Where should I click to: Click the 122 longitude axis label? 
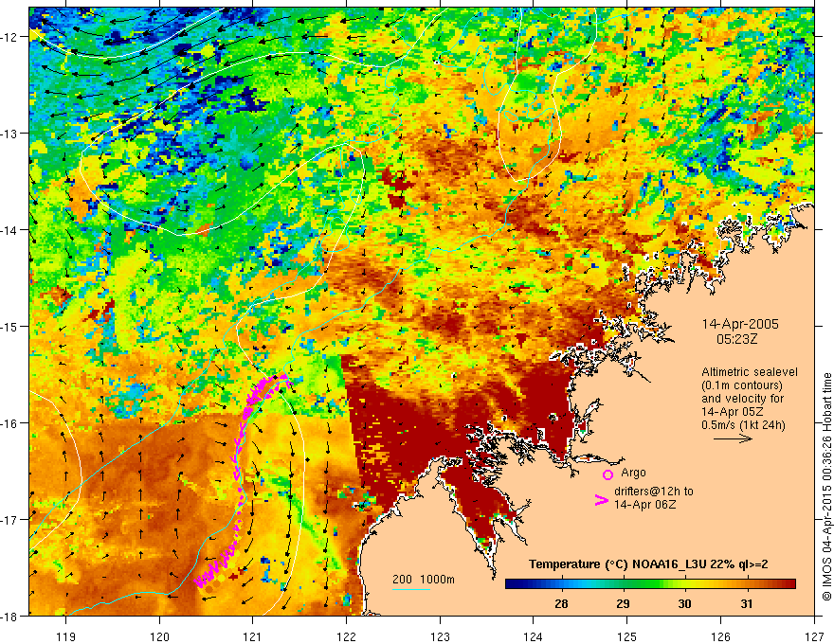(346, 636)
